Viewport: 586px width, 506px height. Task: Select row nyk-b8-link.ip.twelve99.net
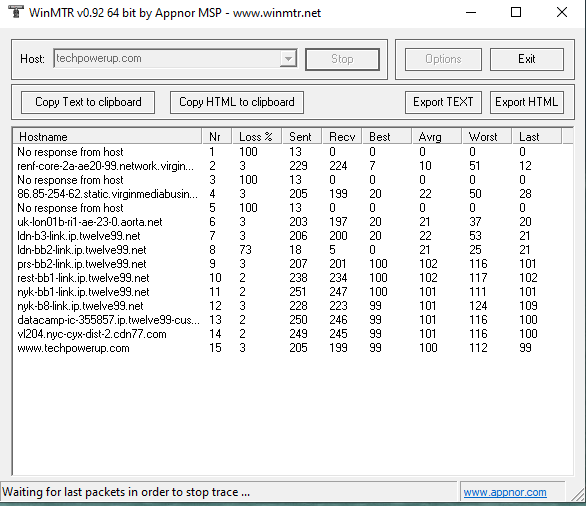click(287, 306)
